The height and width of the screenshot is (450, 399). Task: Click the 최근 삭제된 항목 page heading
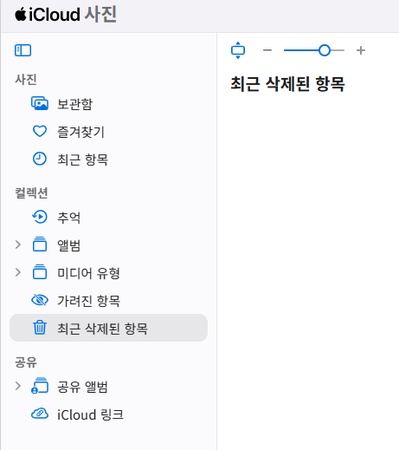pyautogui.click(x=287, y=83)
